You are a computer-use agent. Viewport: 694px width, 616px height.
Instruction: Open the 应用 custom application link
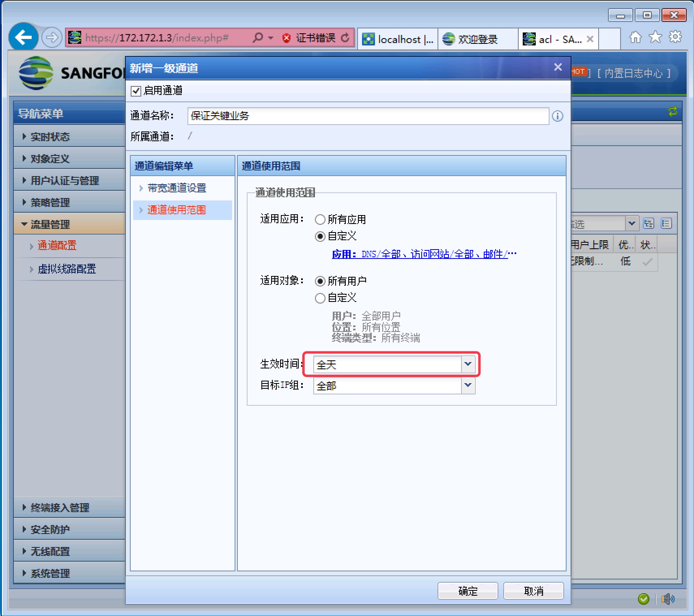tap(424, 254)
